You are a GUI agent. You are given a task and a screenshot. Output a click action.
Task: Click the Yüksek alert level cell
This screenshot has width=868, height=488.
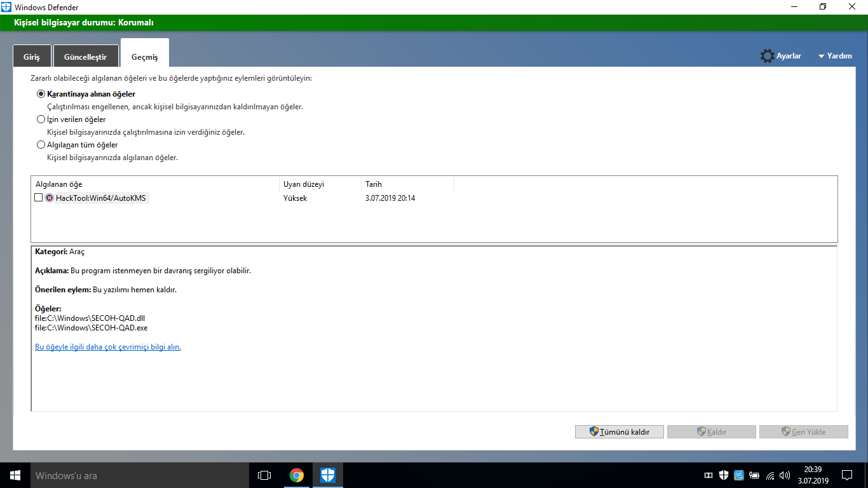point(295,198)
